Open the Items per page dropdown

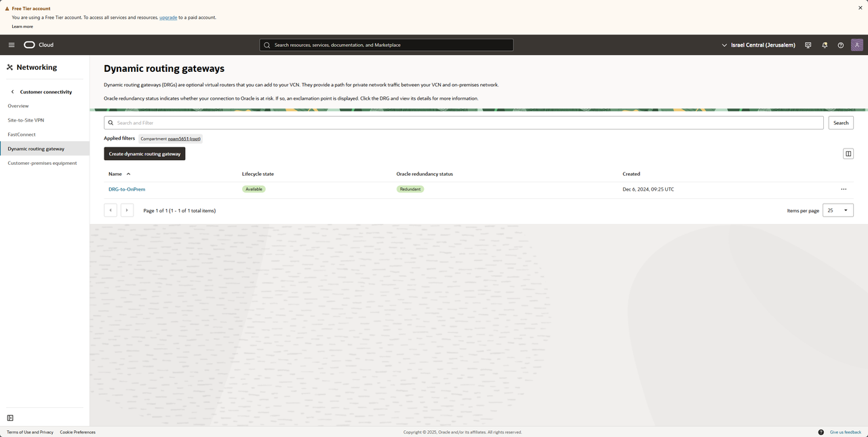pos(838,210)
